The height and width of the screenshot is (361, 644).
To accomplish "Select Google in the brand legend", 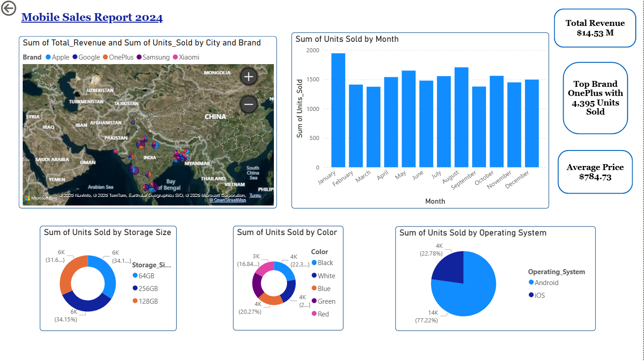I will (86, 57).
